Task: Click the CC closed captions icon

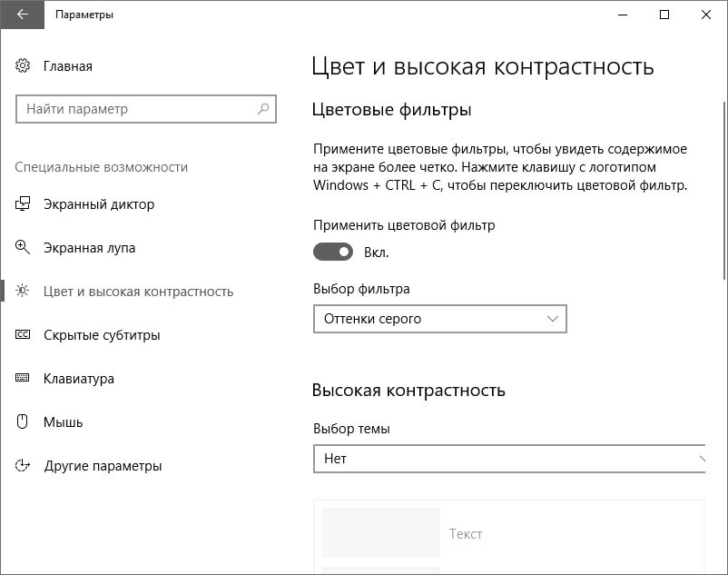Action: pos(23,334)
